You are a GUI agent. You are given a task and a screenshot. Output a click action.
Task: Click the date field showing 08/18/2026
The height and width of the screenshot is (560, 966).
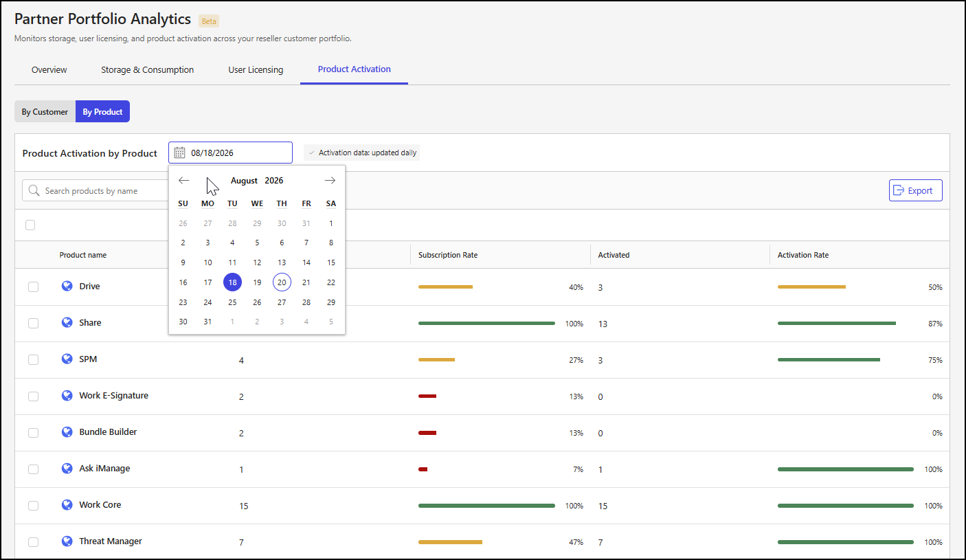pyautogui.click(x=230, y=153)
